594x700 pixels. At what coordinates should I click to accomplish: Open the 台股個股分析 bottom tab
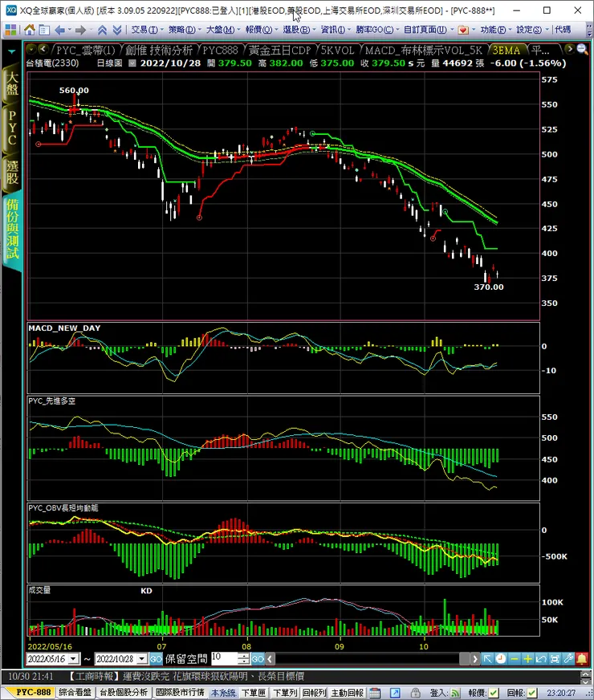tap(124, 693)
